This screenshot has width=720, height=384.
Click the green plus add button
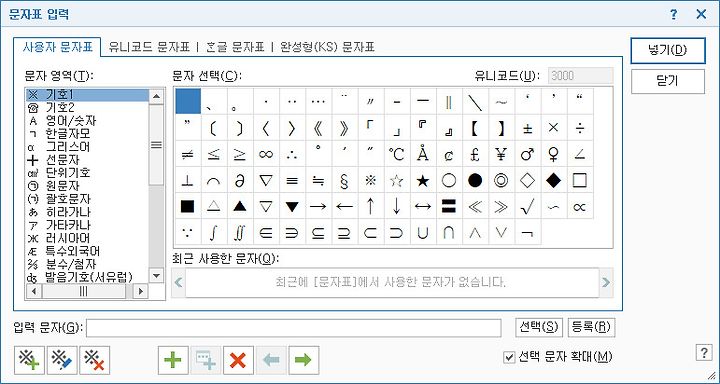point(173,360)
